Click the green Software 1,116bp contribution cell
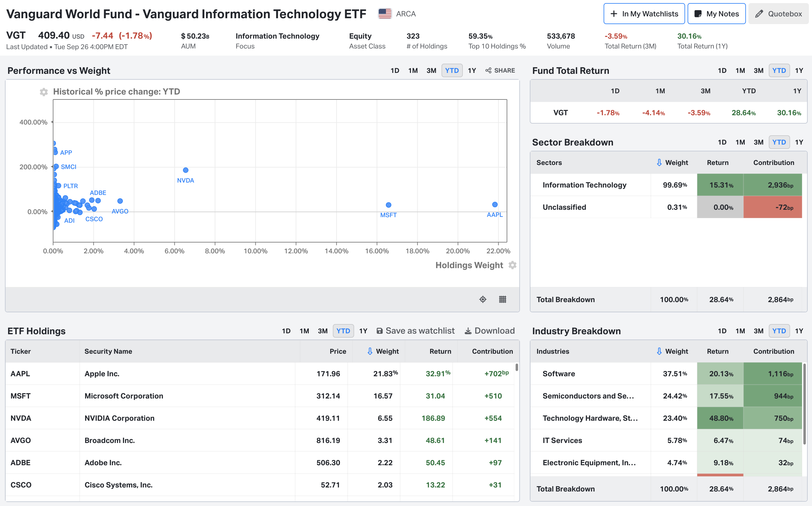Image resolution: width=812 pixels, height=506 pixels. pyautogui.click(x=772, y=373)
